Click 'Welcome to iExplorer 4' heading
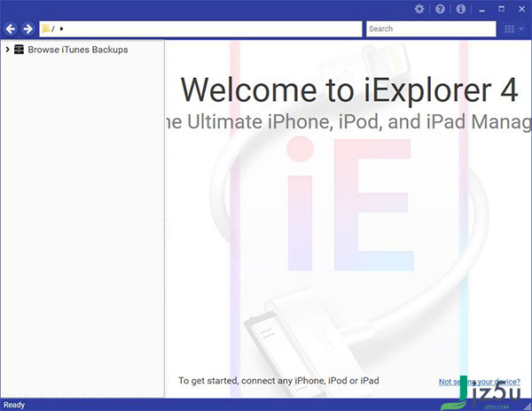 click(349, 90)
